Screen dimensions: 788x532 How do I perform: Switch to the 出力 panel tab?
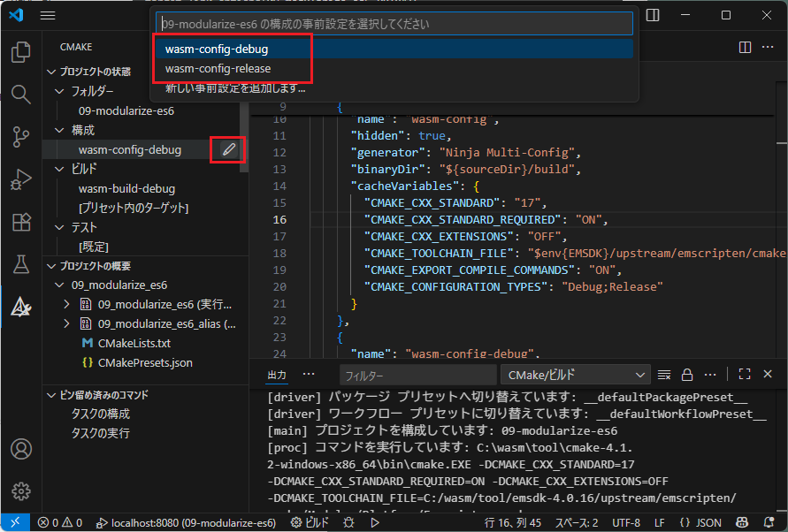(x=277, y=375)
